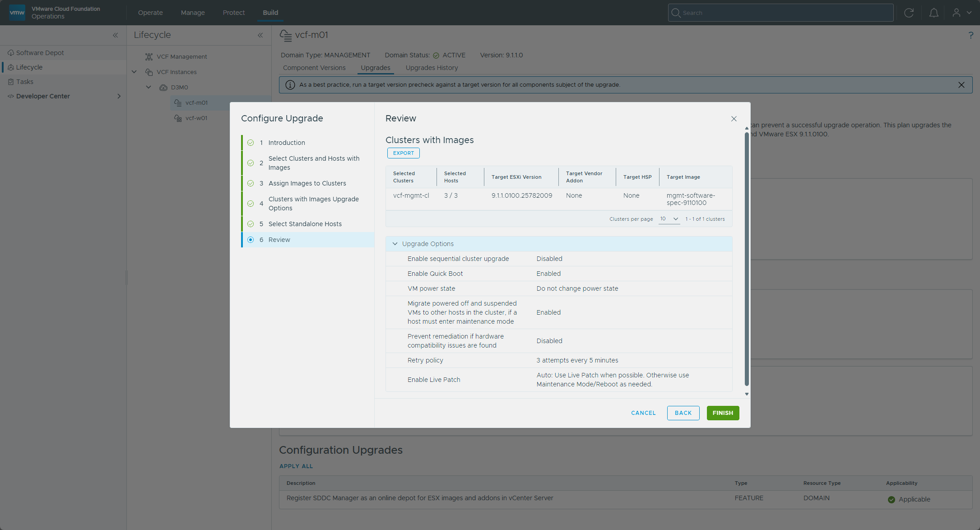The width and height of the screenshot is (980, 530).
Task: Click the info icon in the best practice banner
Action: tap(290, 85)
